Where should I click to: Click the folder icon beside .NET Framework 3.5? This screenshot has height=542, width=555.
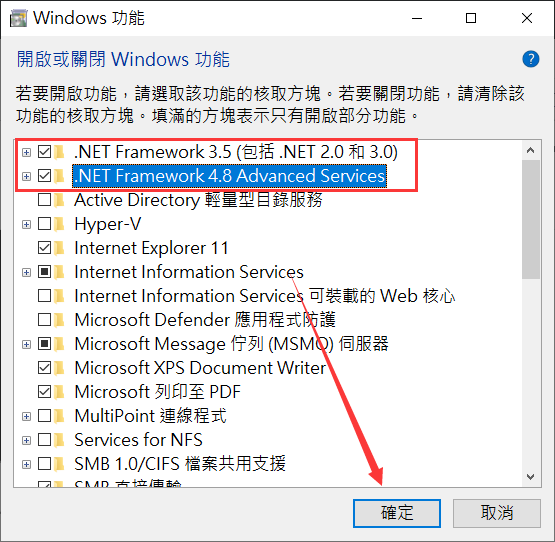point(59,152)
